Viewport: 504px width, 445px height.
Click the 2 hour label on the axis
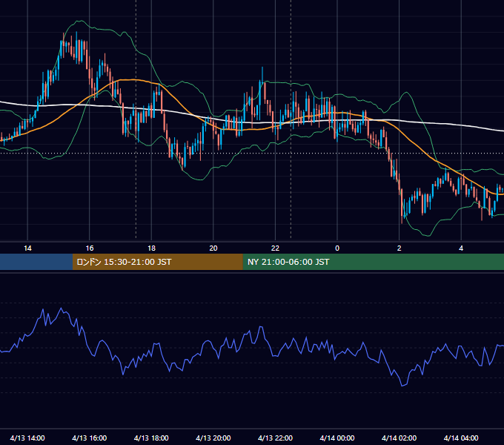pyautogui.click(x=399, y=248)
